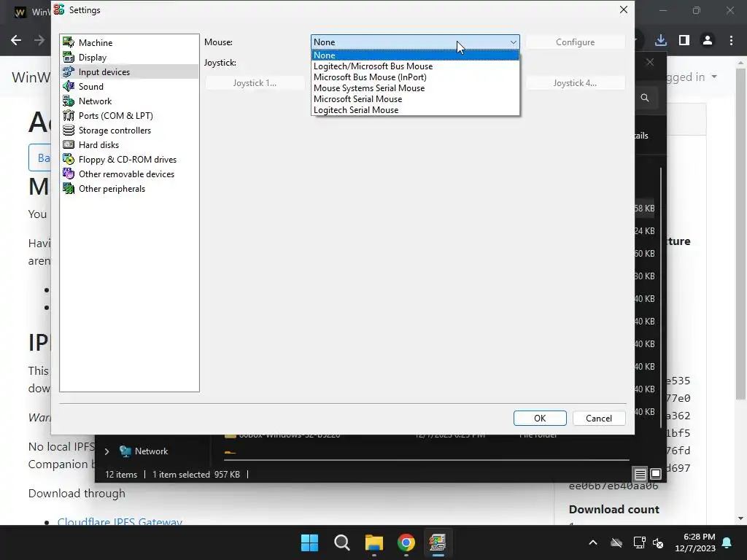Click the Other removable devices icon
The image size is (747, 560).
click(x=69, y=174)
